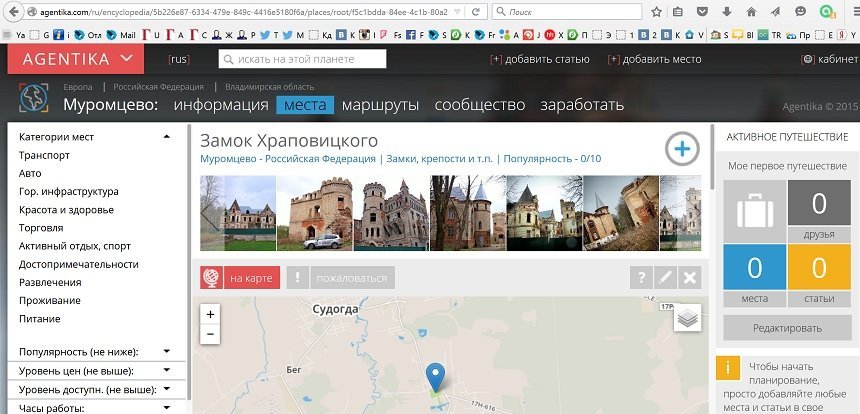Click the X close icon above map

click(690, 278)
